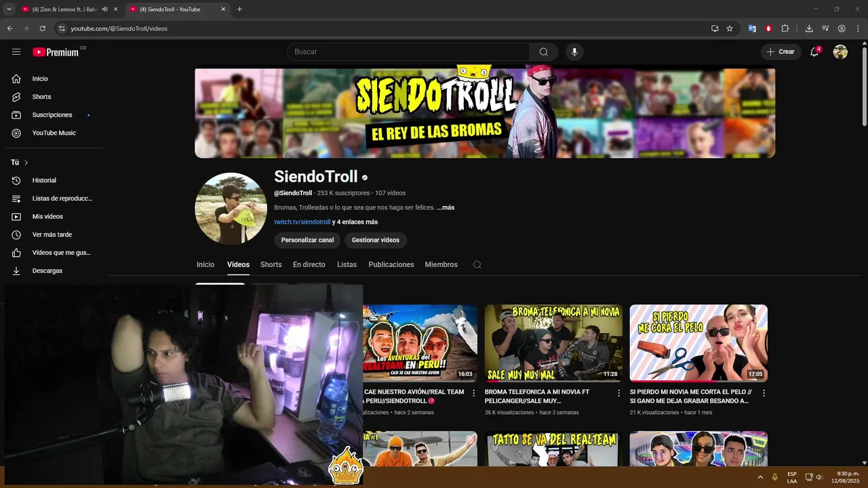Mute the Zion & Lennox tab audio

pos(104,9)
